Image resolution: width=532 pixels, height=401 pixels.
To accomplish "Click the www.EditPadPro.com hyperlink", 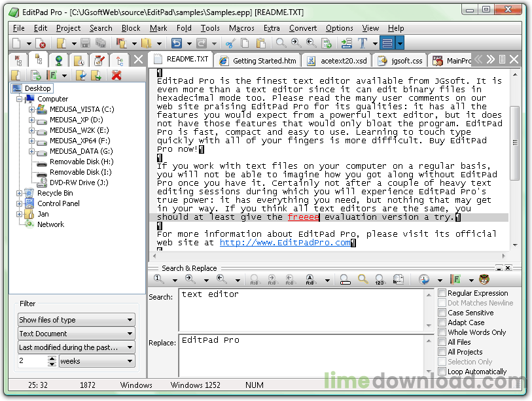I will click(x=285, y=242).
